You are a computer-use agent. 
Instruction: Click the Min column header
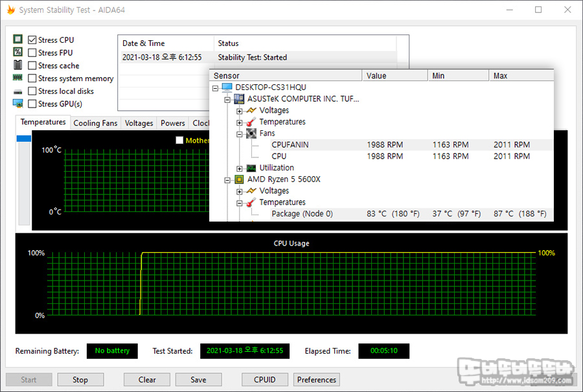pos(458,76)
